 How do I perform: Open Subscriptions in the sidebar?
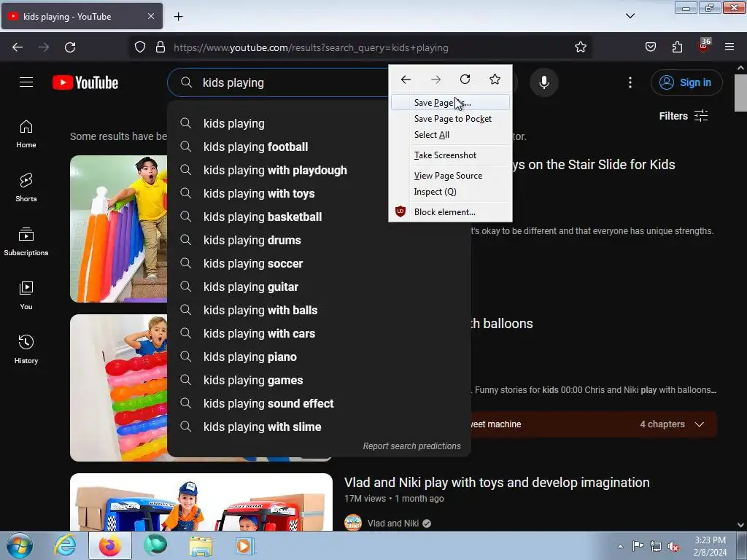(26, 241)
